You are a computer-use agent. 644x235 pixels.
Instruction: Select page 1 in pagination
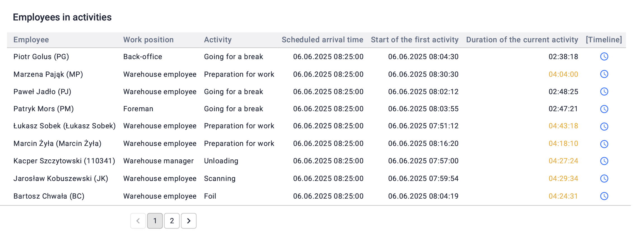point(155,221)
